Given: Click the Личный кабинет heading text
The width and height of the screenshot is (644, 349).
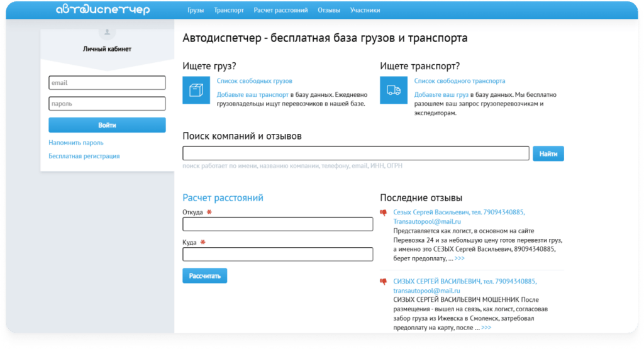Looking at the screenshot, I should coord(107,49).
